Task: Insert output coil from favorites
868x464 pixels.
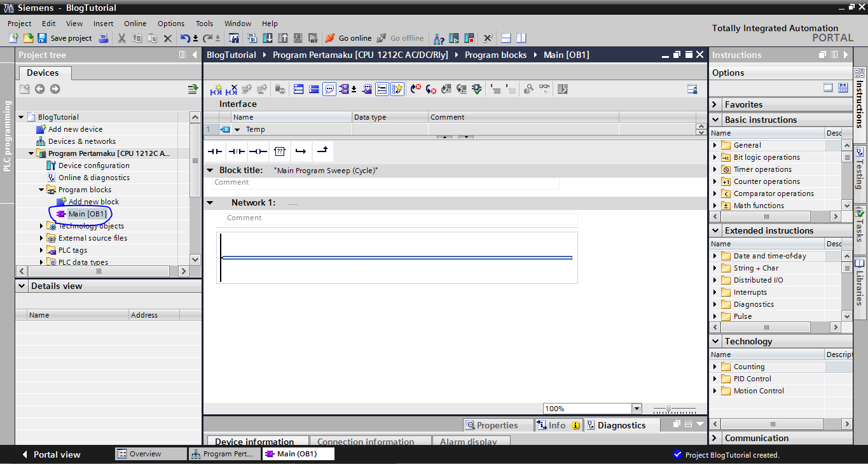Action: coord(258,151)
